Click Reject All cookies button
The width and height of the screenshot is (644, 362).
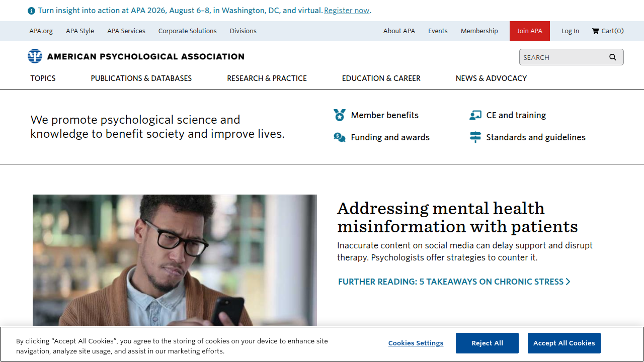point(487,343)
